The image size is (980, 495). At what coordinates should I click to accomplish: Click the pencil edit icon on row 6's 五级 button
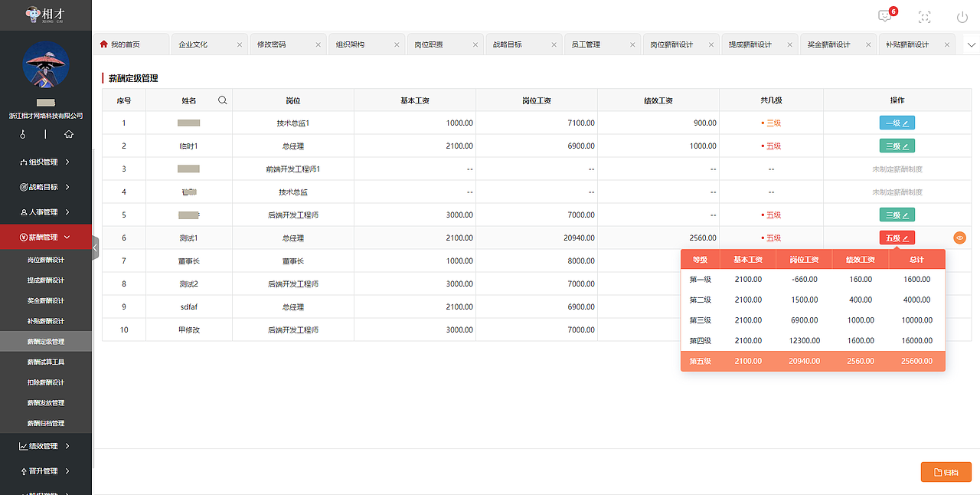coord(905,238)
